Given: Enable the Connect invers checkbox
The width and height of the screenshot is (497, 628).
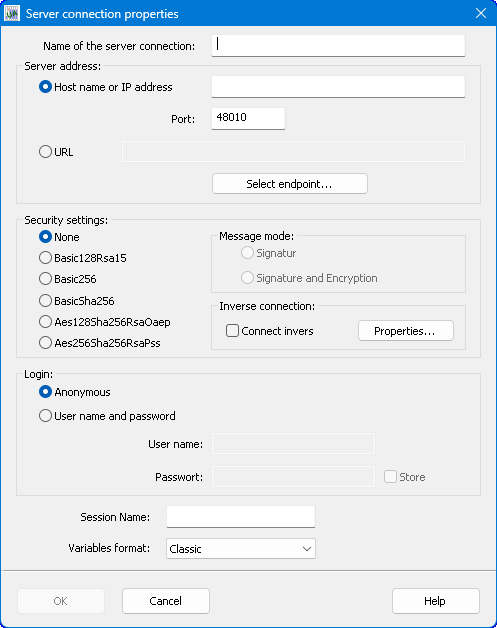Looking at the screenshot, I should (x=232, y=331).
